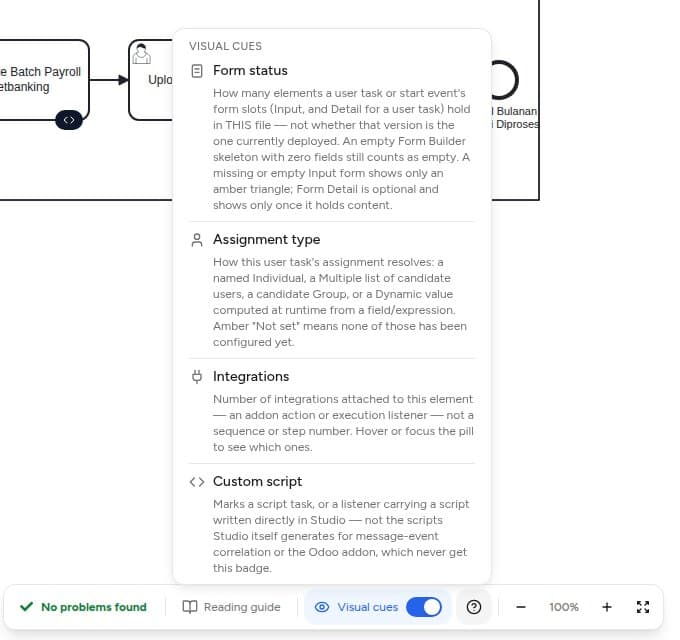
Task: Zoom in with the plus button
Action: (607, 607)
